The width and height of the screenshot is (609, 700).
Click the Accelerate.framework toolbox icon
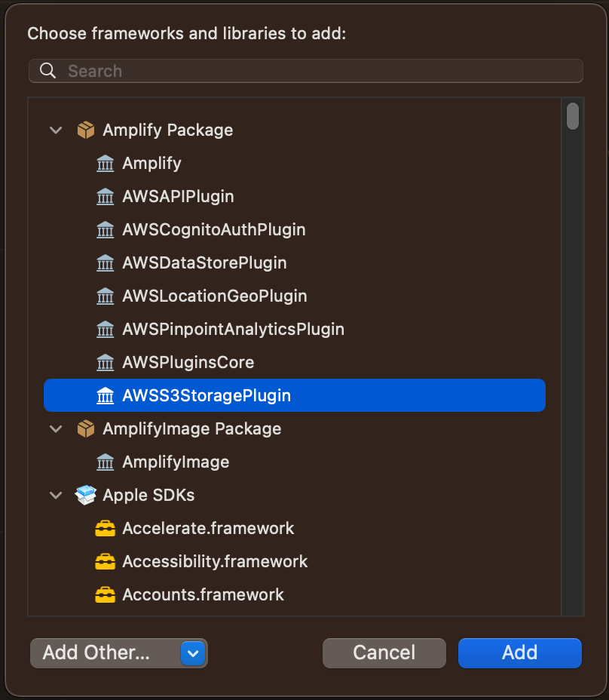coord(106,529)
